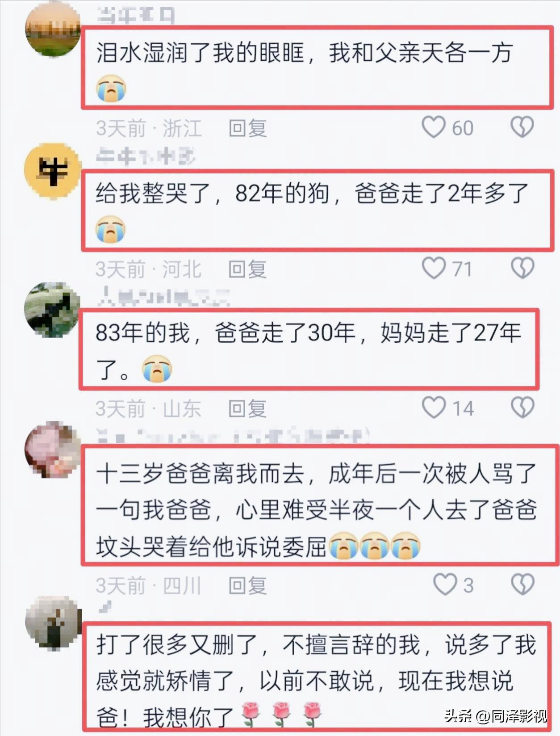The height and width of the screenshot is (736, 560).
Task: Tap broken heart on 四川 comment
Action: (x=522, y=585)
